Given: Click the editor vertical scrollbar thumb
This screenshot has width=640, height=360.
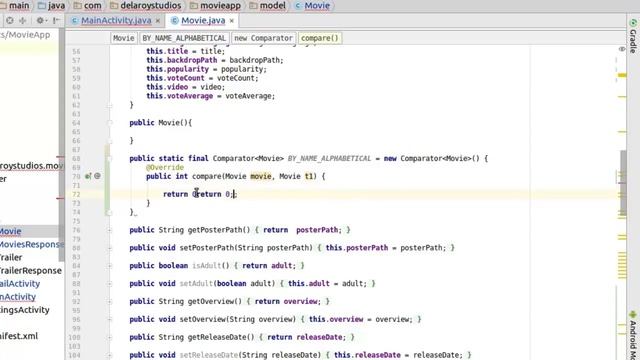Looking at the screenshot, I should coord(623,183).
